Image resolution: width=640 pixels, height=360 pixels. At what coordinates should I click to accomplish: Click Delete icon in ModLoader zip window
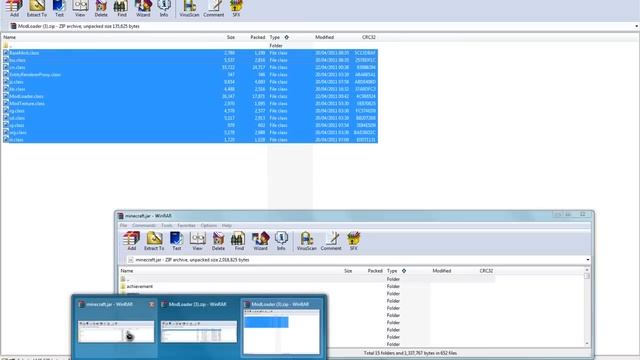pos(101,8)
